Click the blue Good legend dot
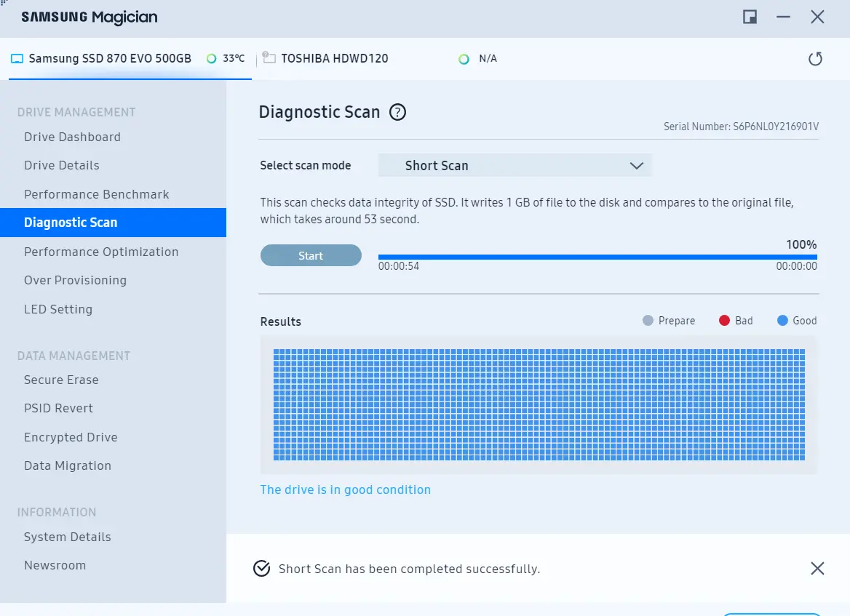The width and height of the screenshot is (850, 616). [782, 320]
